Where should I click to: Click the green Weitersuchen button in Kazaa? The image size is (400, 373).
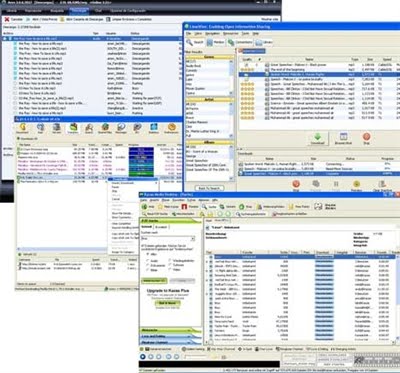154,281
